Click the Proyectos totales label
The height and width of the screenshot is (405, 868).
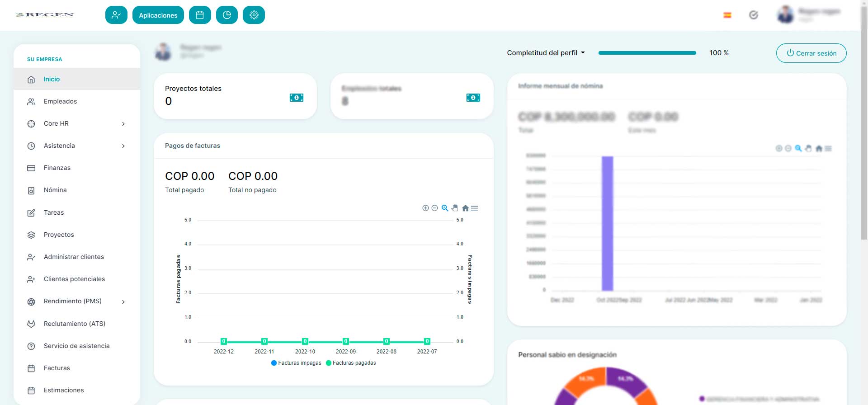pos(193,89)
